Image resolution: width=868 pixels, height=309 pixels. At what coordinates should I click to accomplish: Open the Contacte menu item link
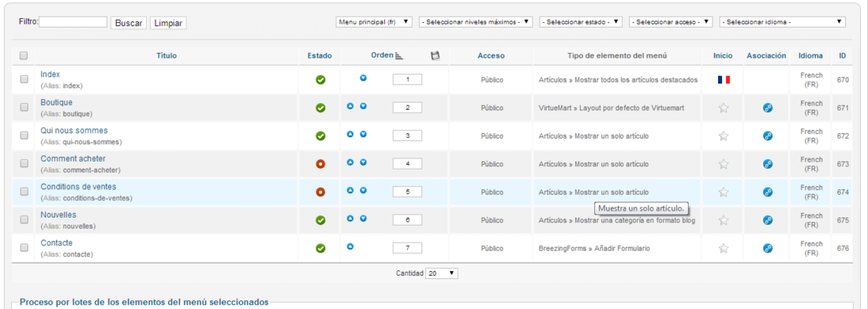(57, 243)
